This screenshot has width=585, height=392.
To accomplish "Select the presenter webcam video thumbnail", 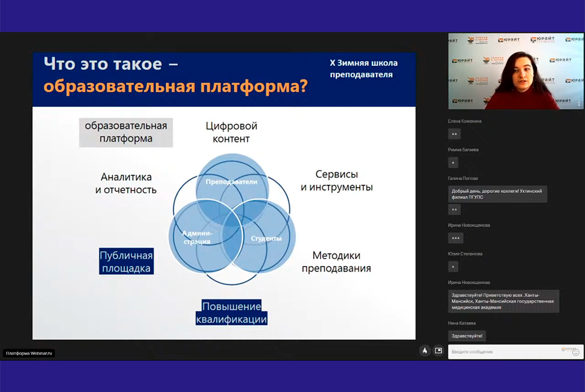I will coord(516,71).
